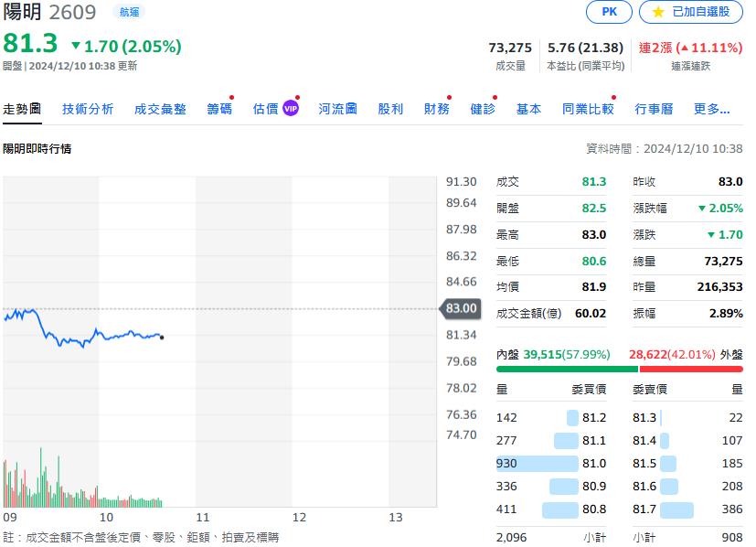
Task: Open the 股利 tab
Action: point(390,109)
